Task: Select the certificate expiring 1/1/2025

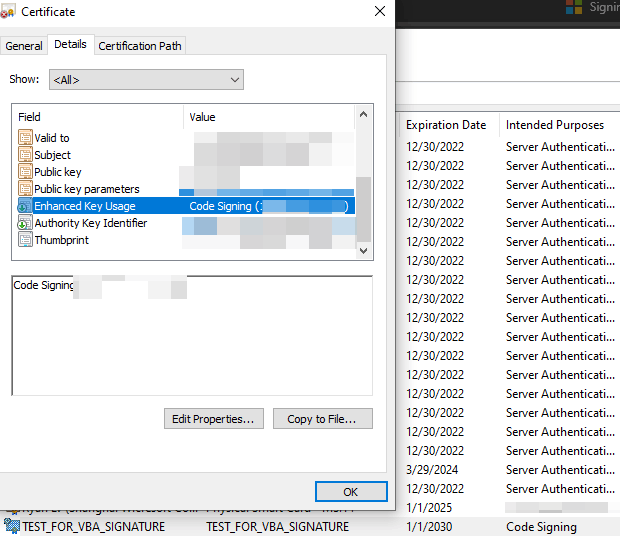Action: [x=509, y=508]
